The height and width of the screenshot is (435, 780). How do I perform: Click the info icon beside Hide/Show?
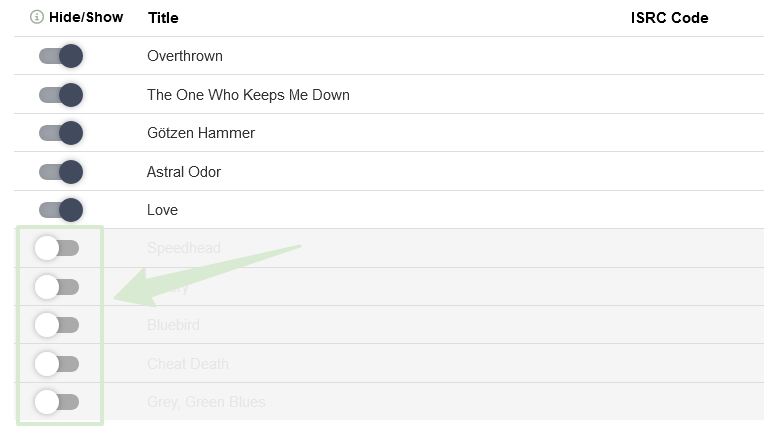[x=37, y=17]
